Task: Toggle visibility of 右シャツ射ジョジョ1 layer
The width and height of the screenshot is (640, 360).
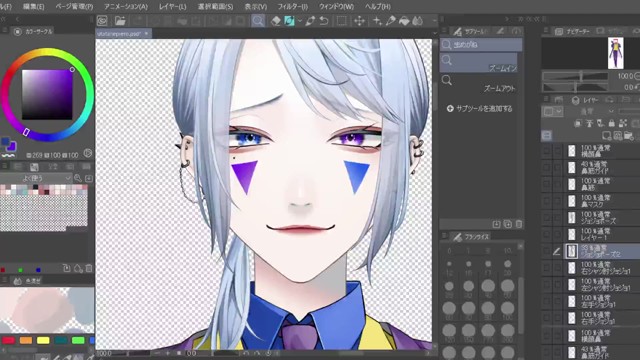Action: pyautogui.click(x=546, y=268)
